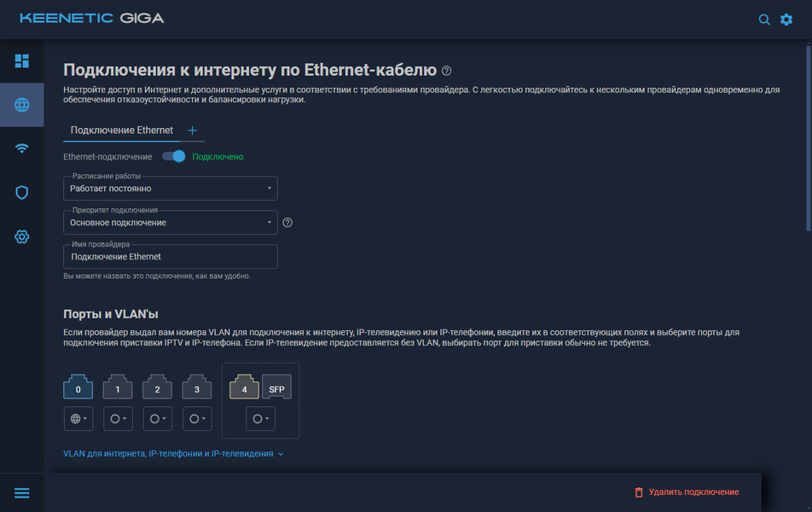The width and height of the screenshot is (812, 512).
Task: Toggle the Ethernet-подключение switch
Action: point(174,156)
